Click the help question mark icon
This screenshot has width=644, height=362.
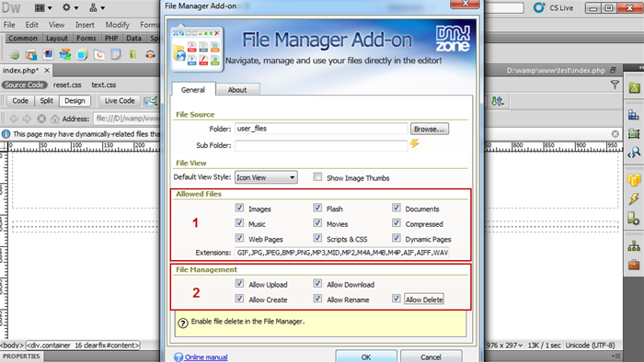(x=183, y=323)
